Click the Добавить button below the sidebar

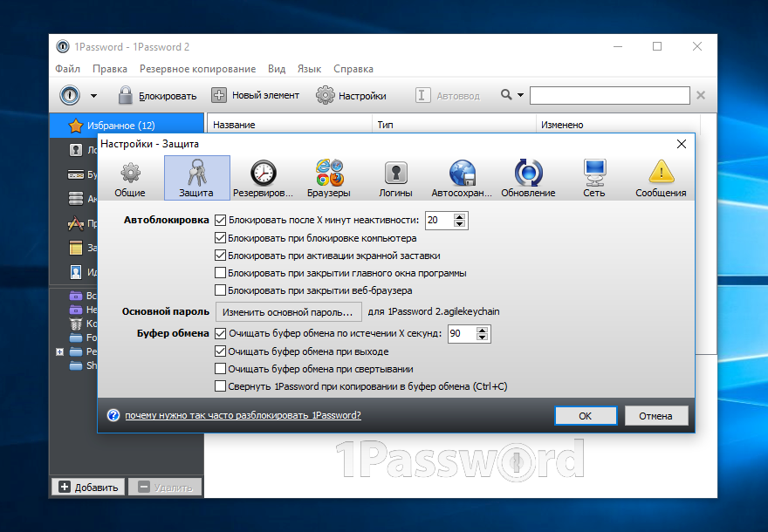89,487
